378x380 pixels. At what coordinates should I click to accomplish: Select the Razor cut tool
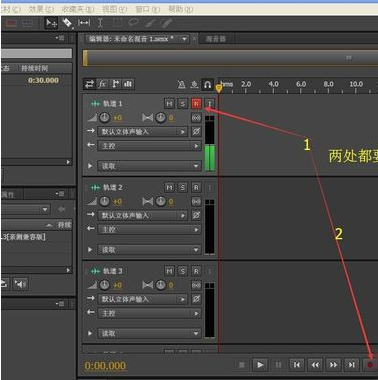(x=67, y=23)
